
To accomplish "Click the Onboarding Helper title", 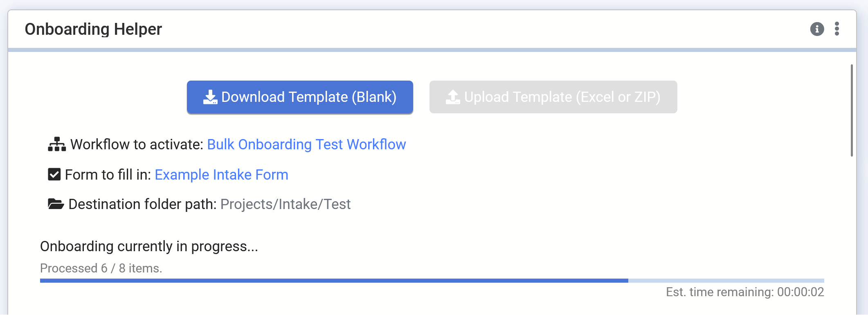I will (x=93, y=29).
